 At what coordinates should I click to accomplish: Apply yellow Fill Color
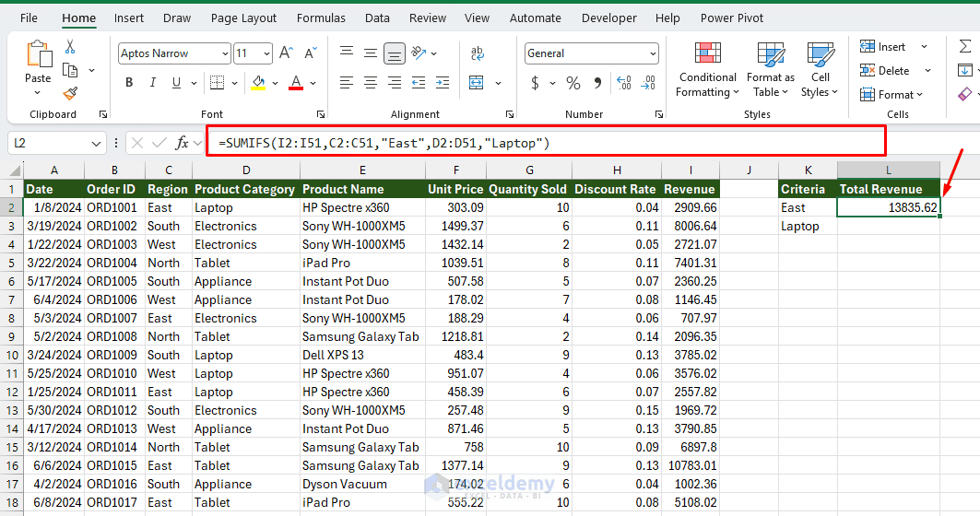coord(258,82)
